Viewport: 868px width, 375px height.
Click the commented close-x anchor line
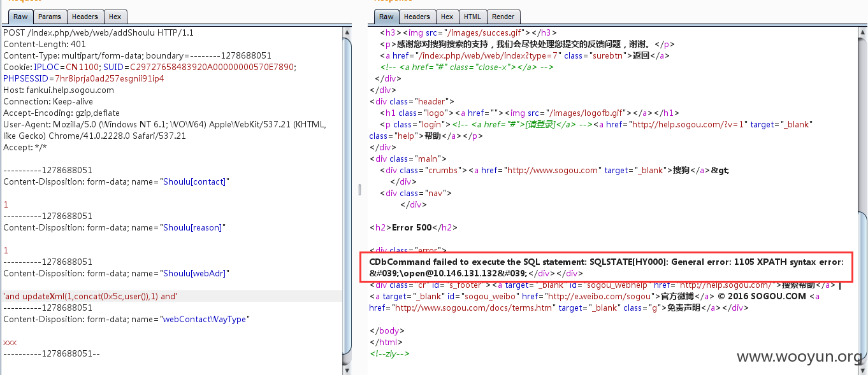pyautogui.click(x=467, y=67)
